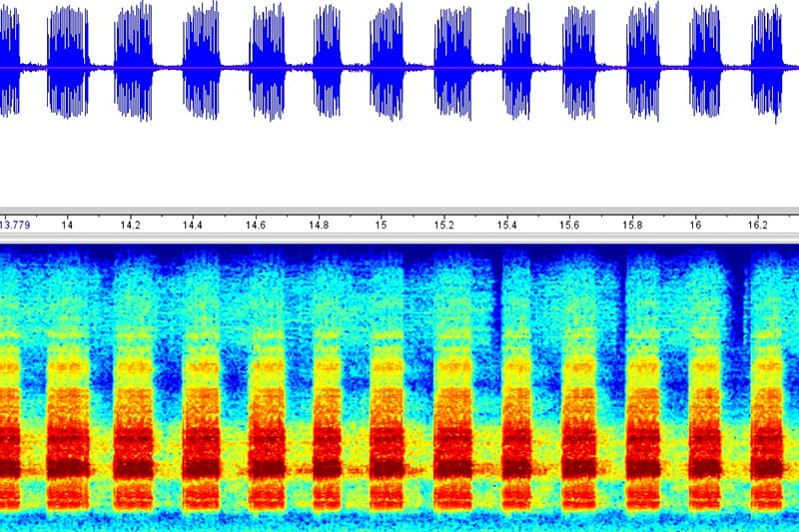Click the 14.2 mark on the time ruler
The height and width of the screenshot is (532, 799).
point(130,226)
